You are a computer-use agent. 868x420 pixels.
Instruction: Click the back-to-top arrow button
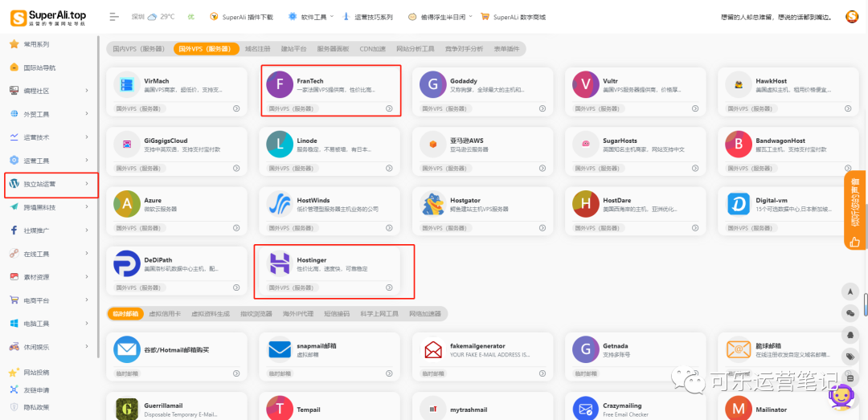[x=850, y=292]
